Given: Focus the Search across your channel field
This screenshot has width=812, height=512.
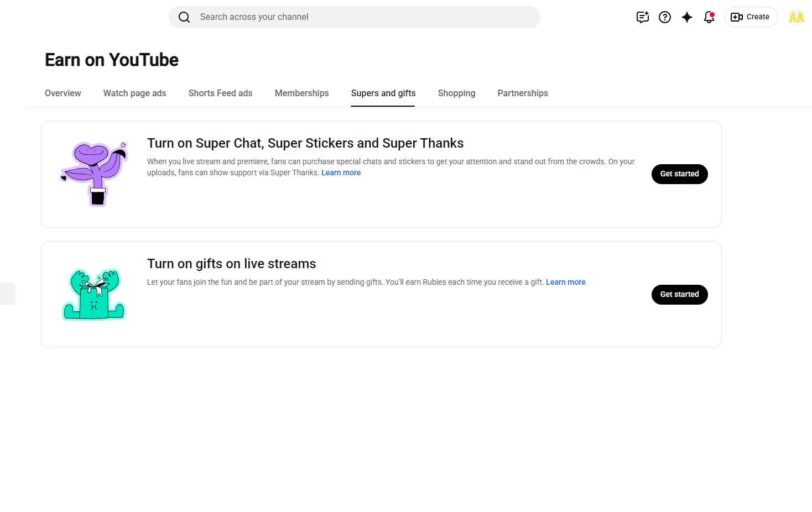Looking at the screenshot, I should (x=355, y=17).
